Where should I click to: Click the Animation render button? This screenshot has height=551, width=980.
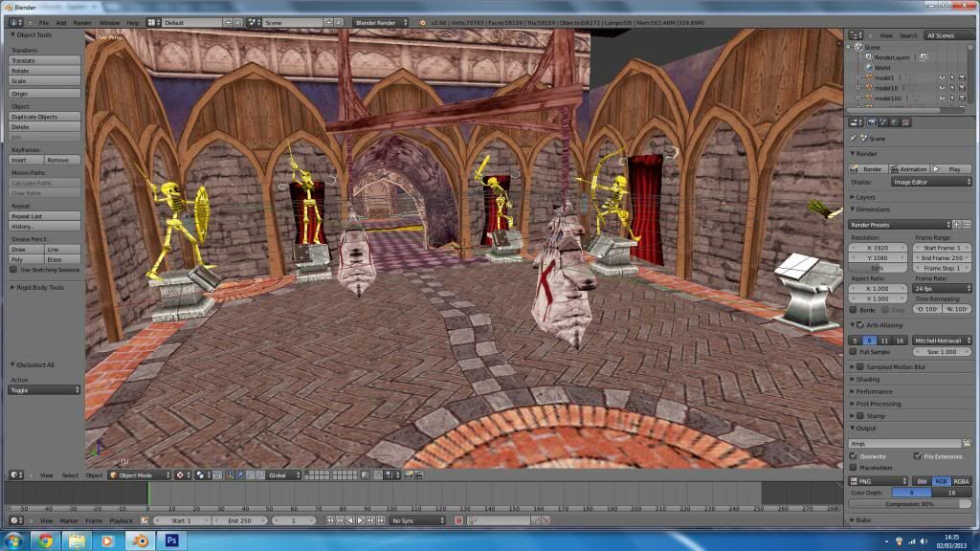pos(909,169)
